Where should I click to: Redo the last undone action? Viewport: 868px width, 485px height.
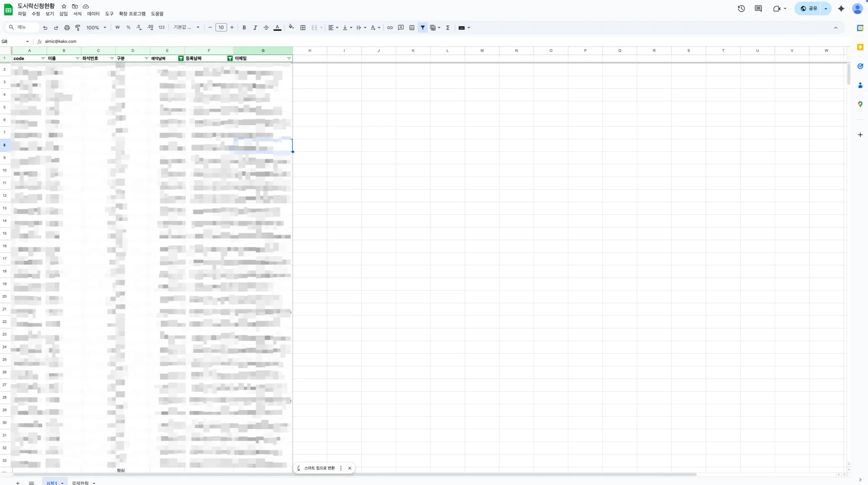pos(56,28)
